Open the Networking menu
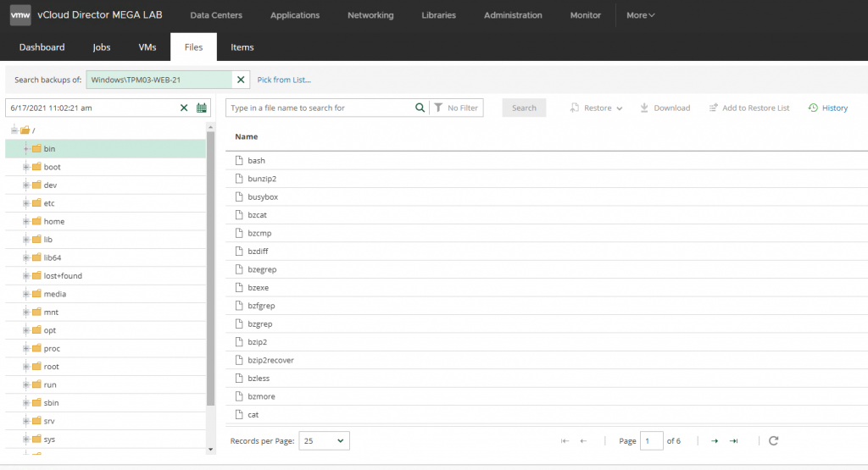868x470 pixels. pyautogui.click(x=370, y=15)
